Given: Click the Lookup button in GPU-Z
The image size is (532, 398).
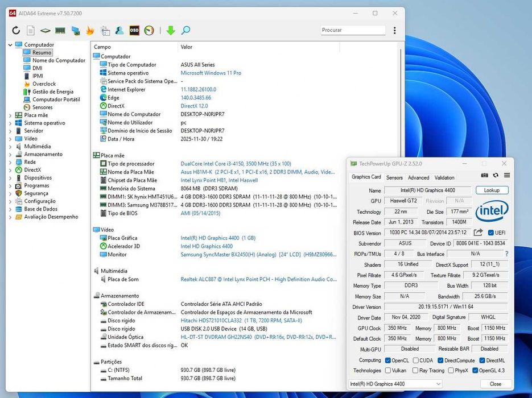Looking at the screenshot, I should click(492, 190).
